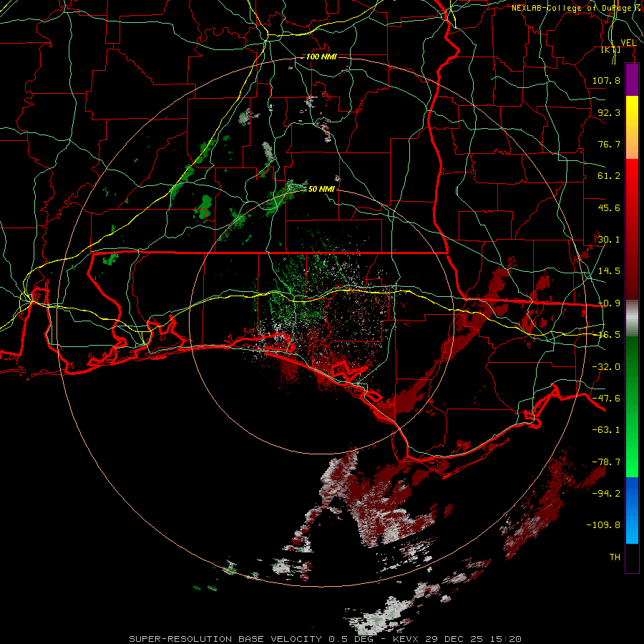The width and height of the screenshot is (644, 644).
Task: Pick the purple segment of the color bar
Action: (632, 79)
